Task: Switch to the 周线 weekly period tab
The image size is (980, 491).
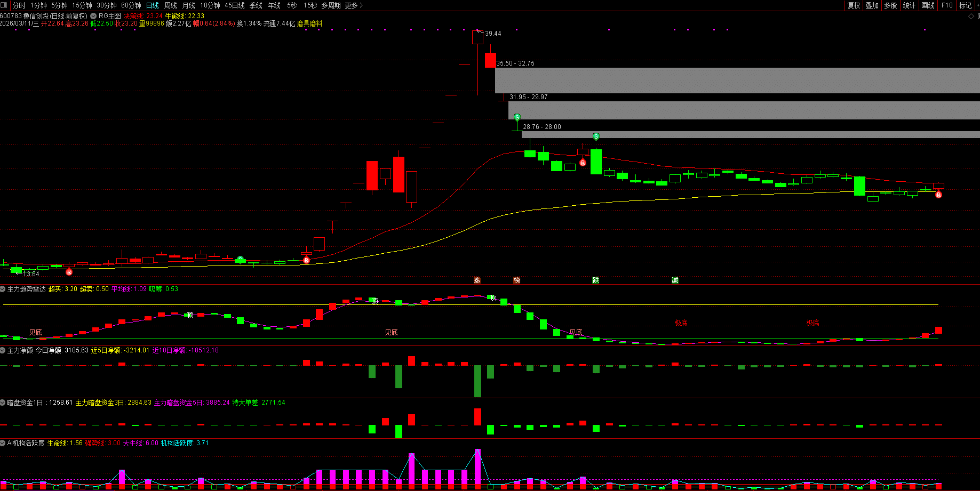Action: tap(171, 5)
